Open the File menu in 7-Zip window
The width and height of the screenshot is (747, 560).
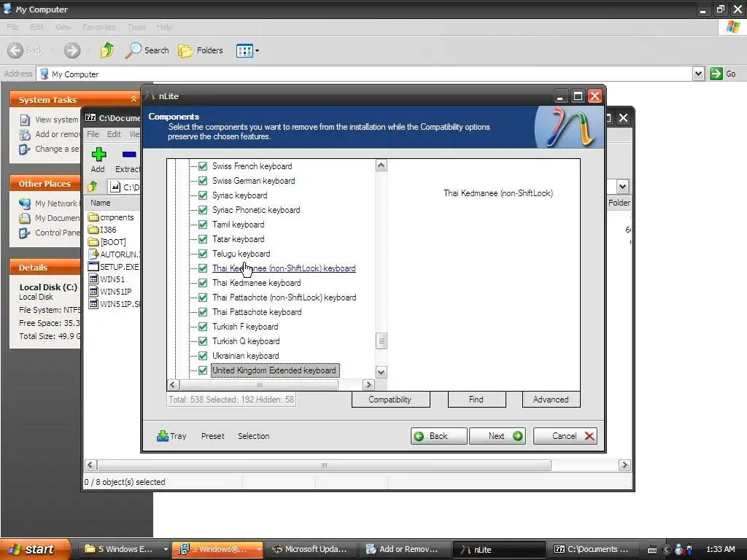coord(93,134)
